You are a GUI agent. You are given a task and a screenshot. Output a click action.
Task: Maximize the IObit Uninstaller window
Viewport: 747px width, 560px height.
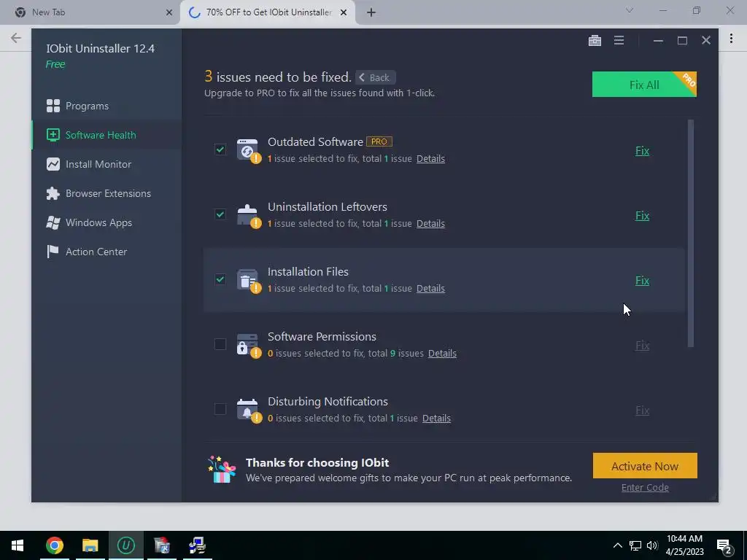point(682,41)
